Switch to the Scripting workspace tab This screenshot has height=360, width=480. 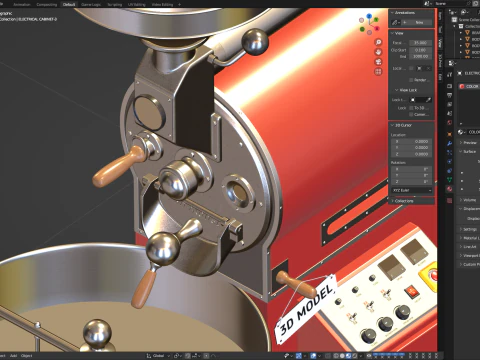(x=114, y=5)
